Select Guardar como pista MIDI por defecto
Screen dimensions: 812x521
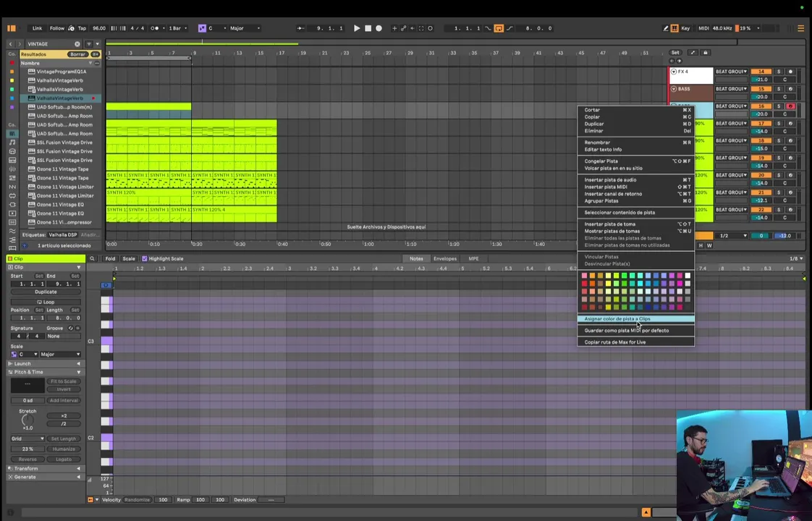[x=636, y=331]
